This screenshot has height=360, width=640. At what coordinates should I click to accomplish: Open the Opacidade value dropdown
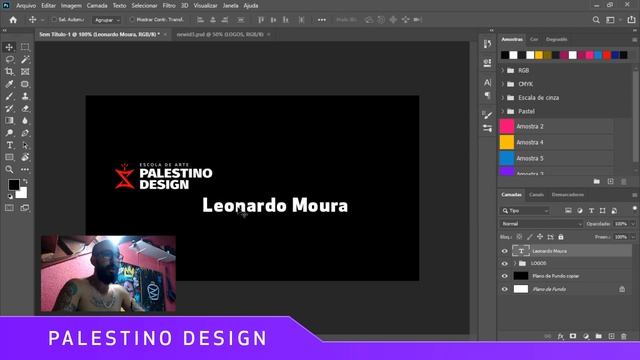(x=633, y=224)
